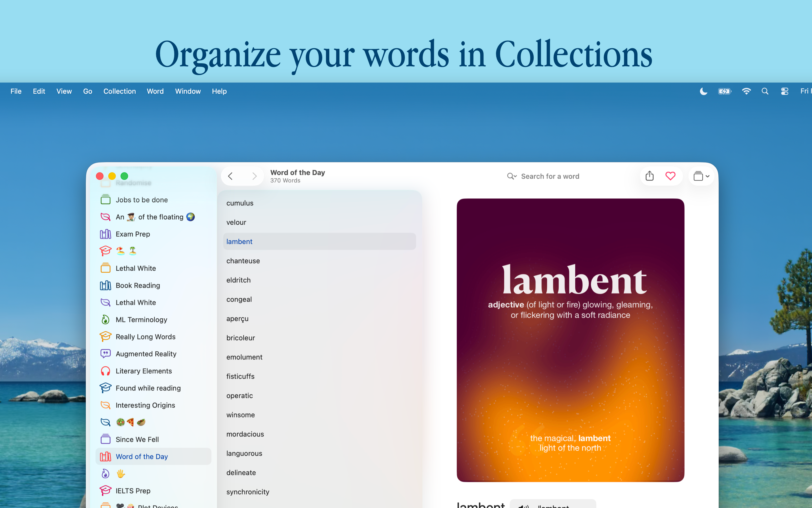Open the Word menu
The height and width of the screenshot is (508, 812).
155,91
